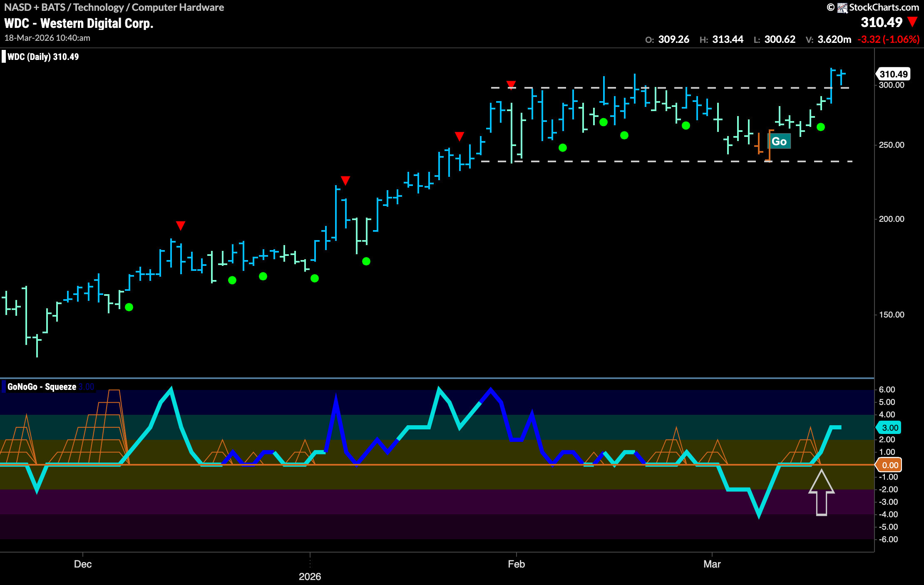Click the Feb label on the date axis
924x585 pixels.
coord(516,564)
